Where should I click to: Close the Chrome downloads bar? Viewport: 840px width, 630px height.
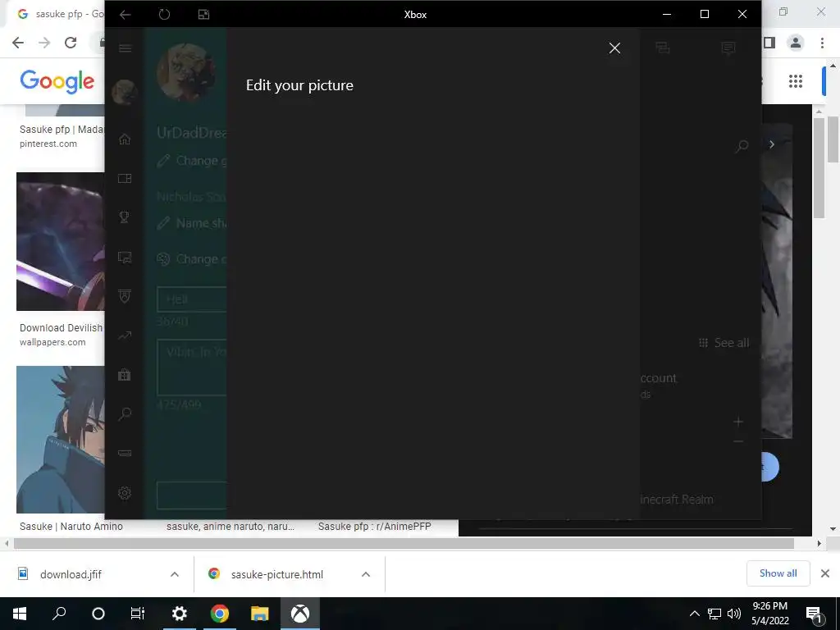click(x=825, y=573)
